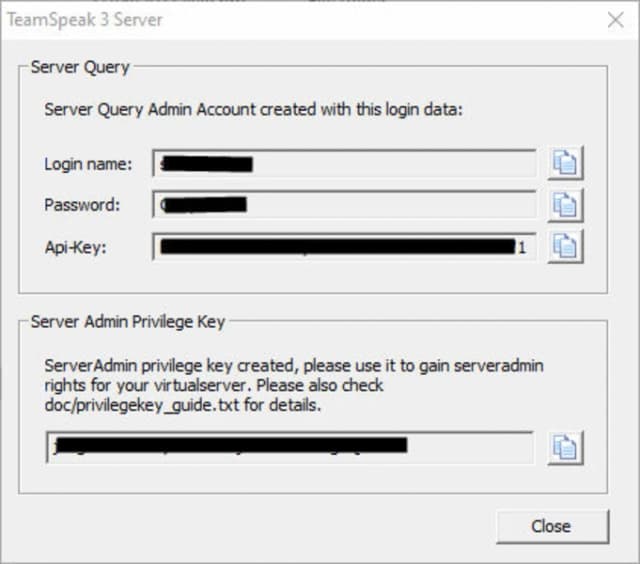The width and height of the screenshot is (640, 564).
Task: Copy the Api-Key to clipboard
Action: click(565, 246)
